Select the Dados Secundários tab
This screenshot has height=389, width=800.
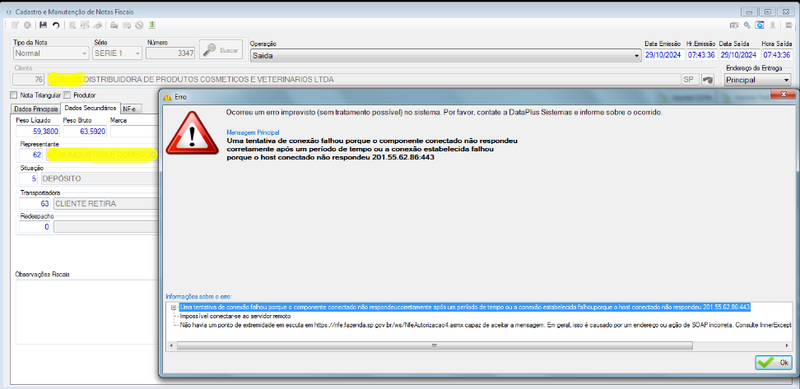pyautogui.click(x=90, y=108)
